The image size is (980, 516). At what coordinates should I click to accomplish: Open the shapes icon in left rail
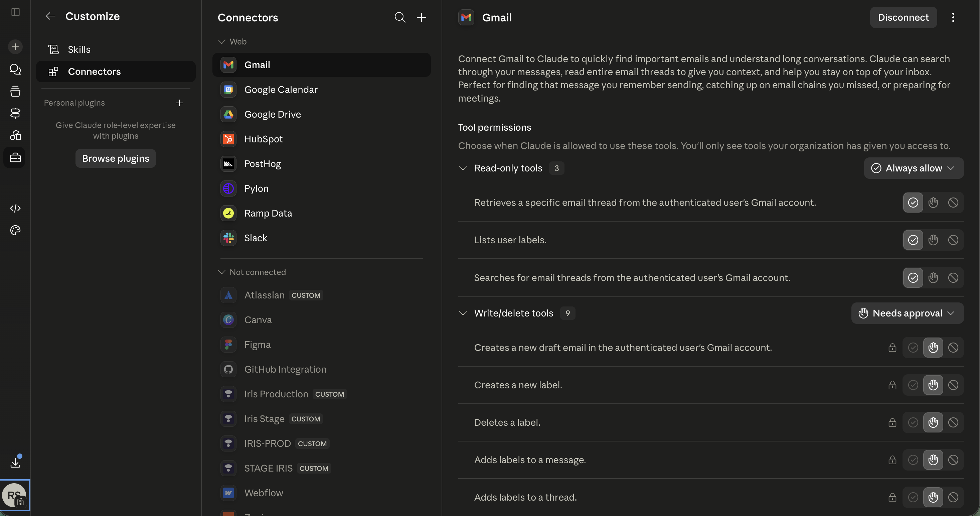pos(15,135)
